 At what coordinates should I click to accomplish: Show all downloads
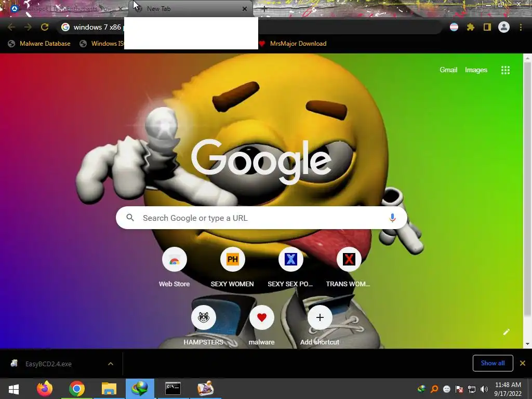[493, 363]
